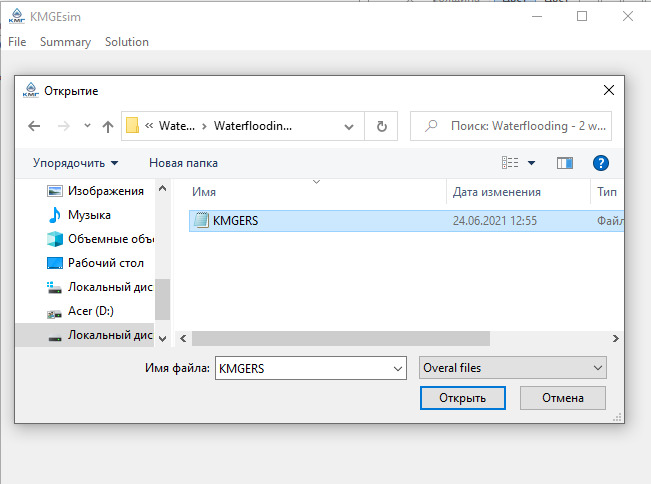The width and height of the screenshot is (651, 484).
Task: Expand the address path history dropdown
Action: pos(348,127)
